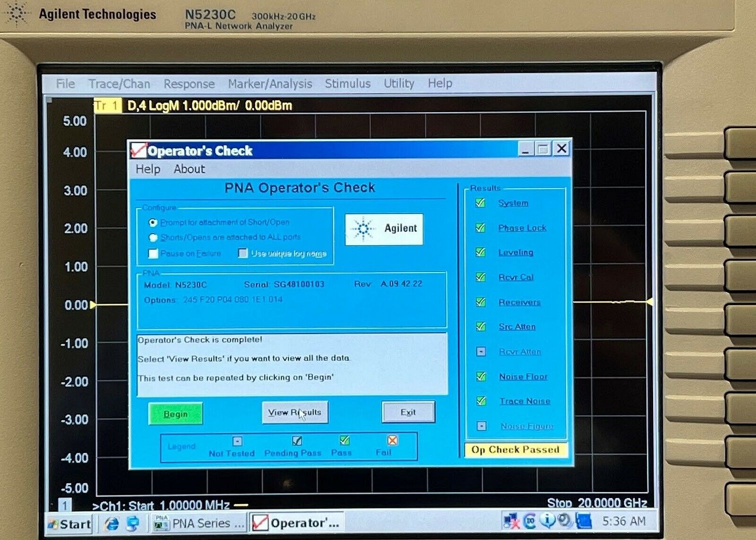Click the not-tested box beside Noise Figure

pyautogui.click(x=481, y=426)
